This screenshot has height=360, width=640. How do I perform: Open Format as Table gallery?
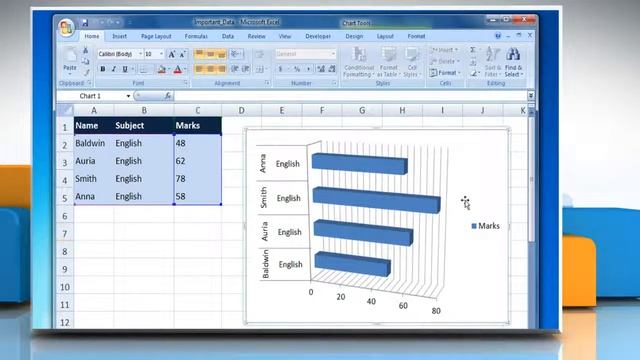click(388, 62)
